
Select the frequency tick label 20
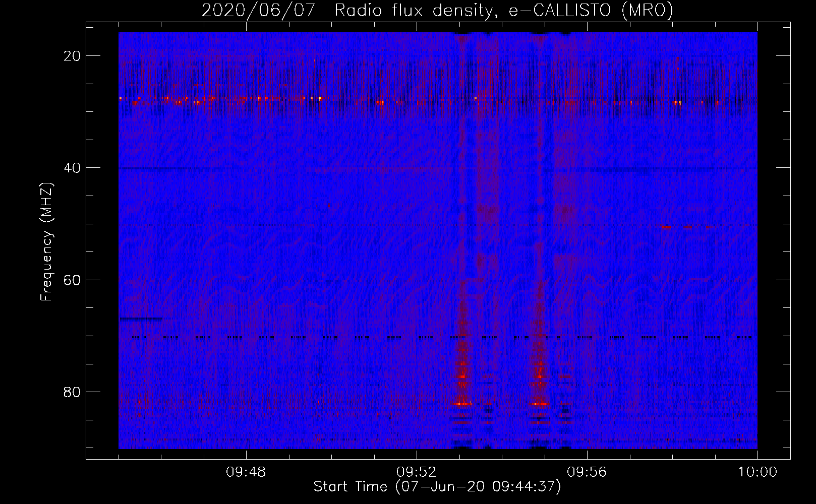coord(73,56)
